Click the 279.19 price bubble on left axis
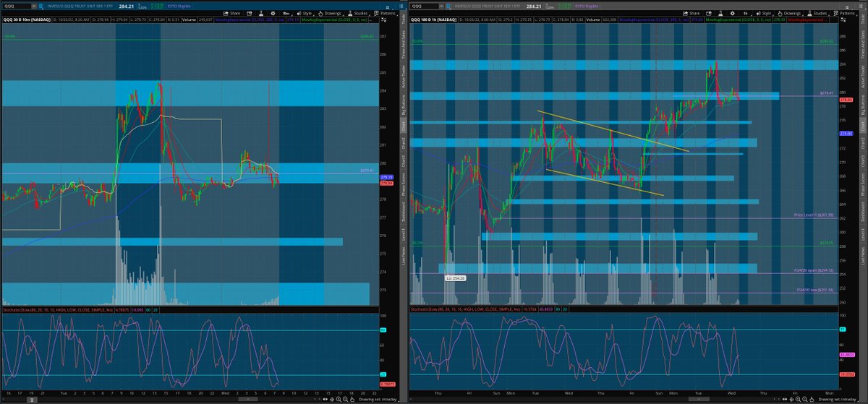 coord(386,176)
